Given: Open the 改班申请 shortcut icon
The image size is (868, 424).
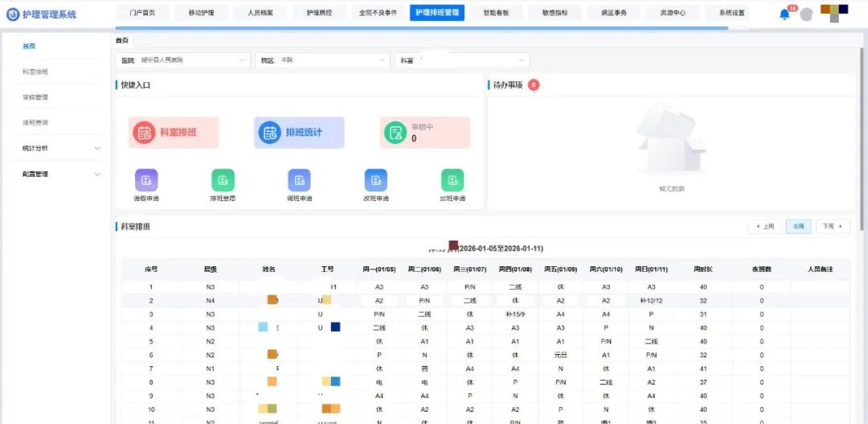Looking at the screenshot, I should pyautogui.click(x=375, y=180).
